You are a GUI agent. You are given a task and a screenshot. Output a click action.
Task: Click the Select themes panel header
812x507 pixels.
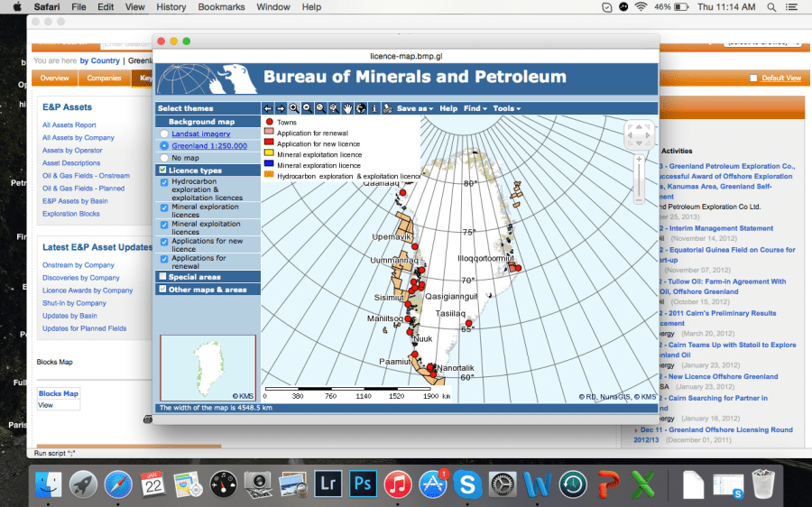(208, 108)
